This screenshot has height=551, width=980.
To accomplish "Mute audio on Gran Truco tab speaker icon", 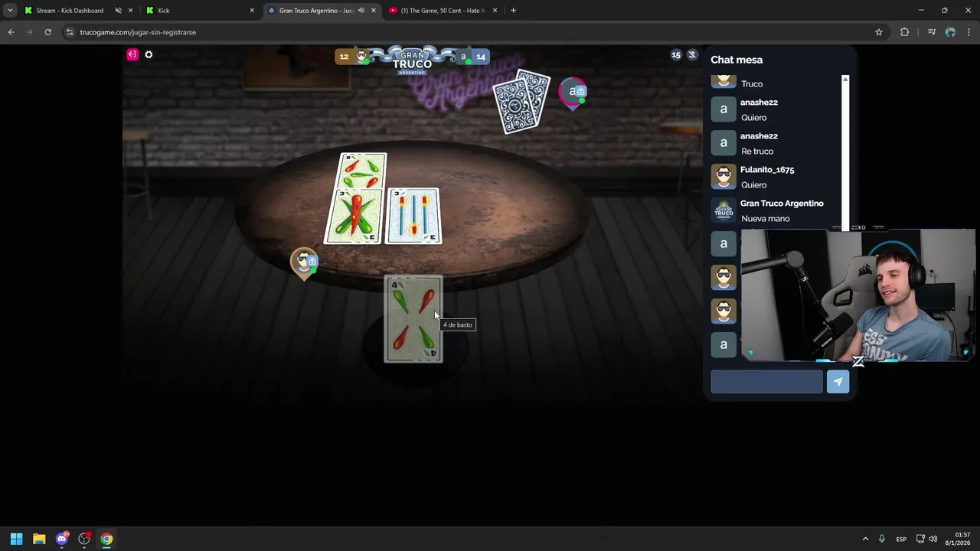I will coord(361,11).
